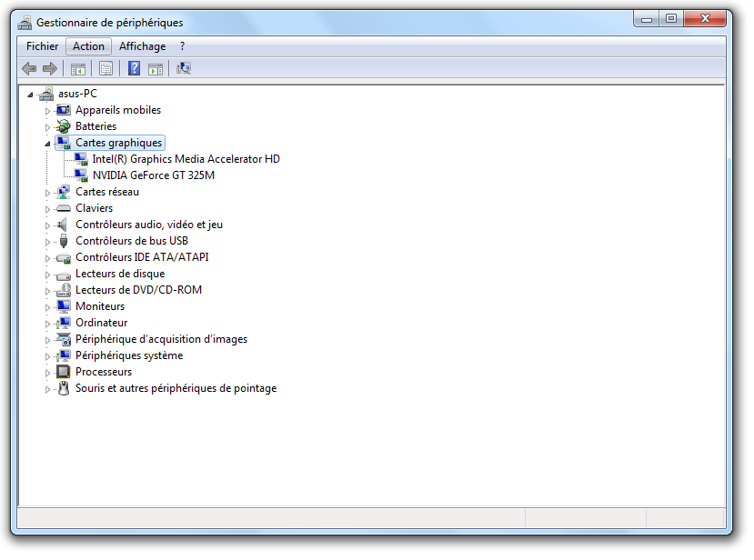Expand the Moniteurs node
This screenshot has height=560, width=754.
click(47, 307)
